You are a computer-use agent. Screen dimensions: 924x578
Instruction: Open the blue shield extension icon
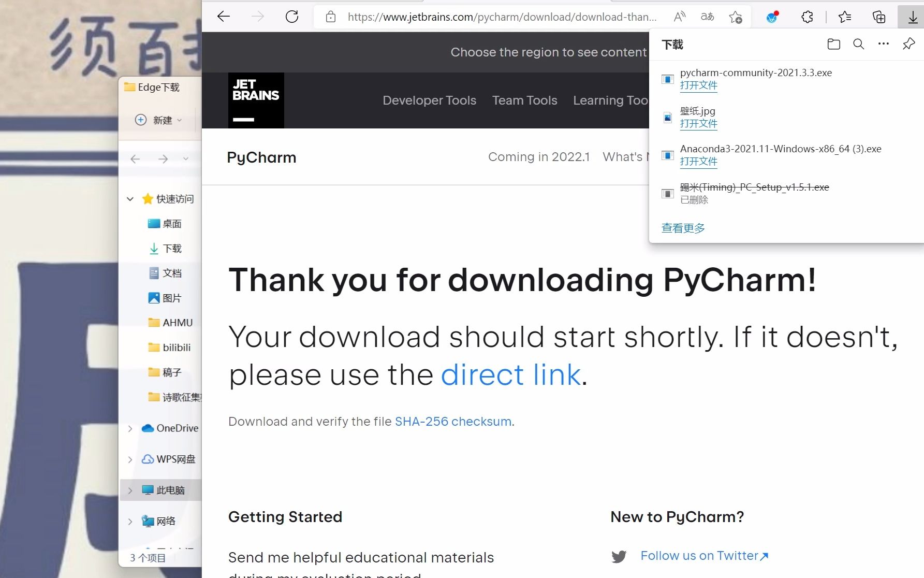pos(772,17)
